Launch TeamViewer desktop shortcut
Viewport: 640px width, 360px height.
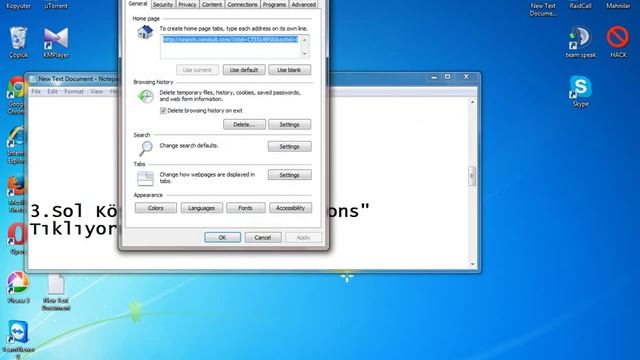click(x=18, y=339)
